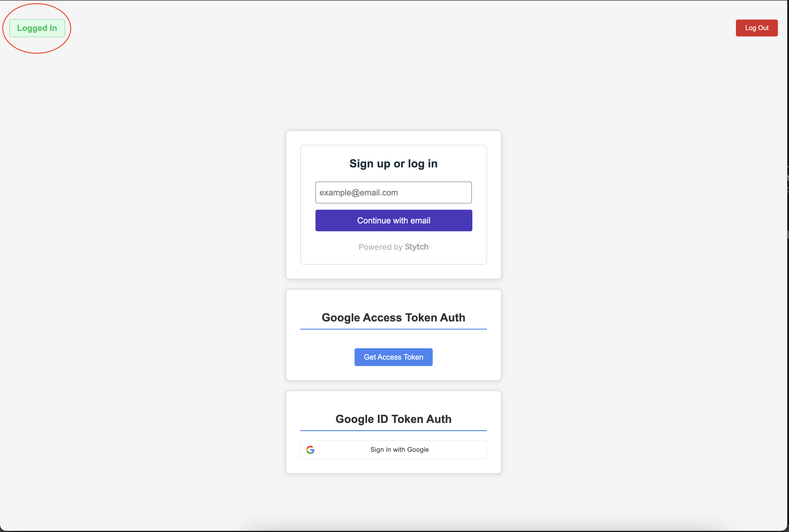This screenshot has width=789, height=532.
Task: Click the Google Access Token Auth heading
Action: click(393, 317)
